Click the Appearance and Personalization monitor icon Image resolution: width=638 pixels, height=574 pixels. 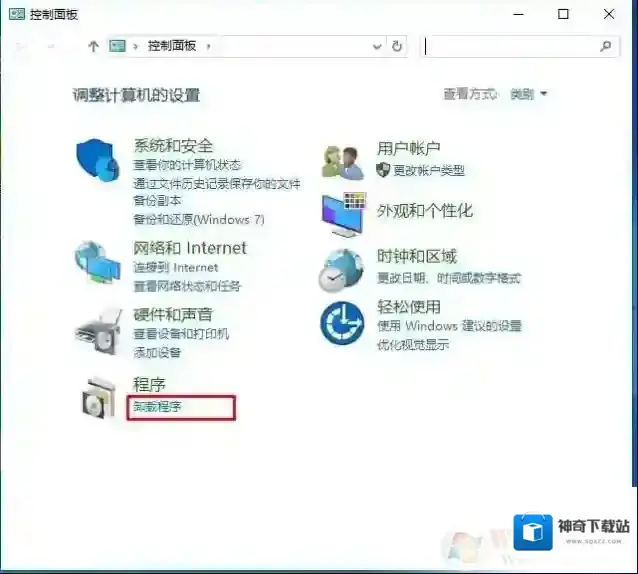click(x=341, y=213)
